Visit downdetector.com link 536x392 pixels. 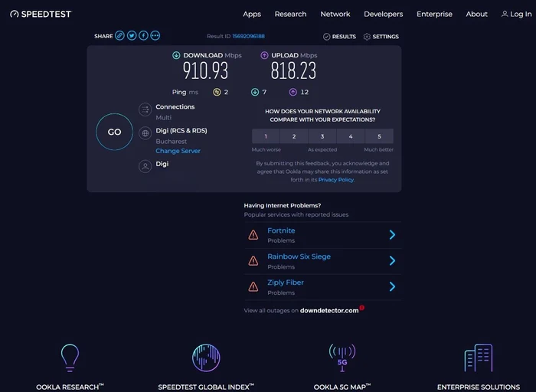click(x=329, y=311)
